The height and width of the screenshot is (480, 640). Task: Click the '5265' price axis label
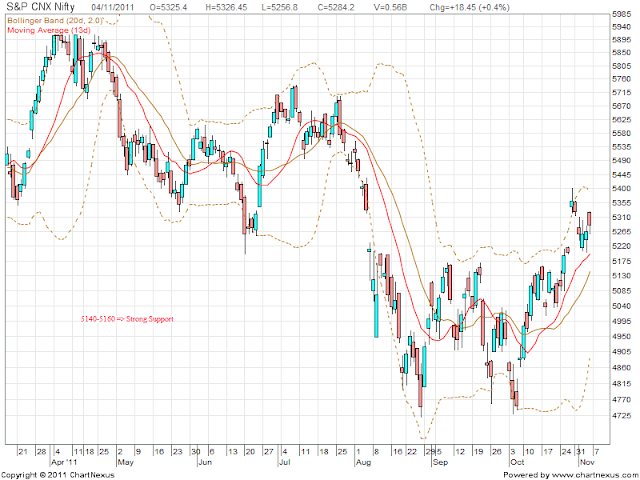pos(622,232)
